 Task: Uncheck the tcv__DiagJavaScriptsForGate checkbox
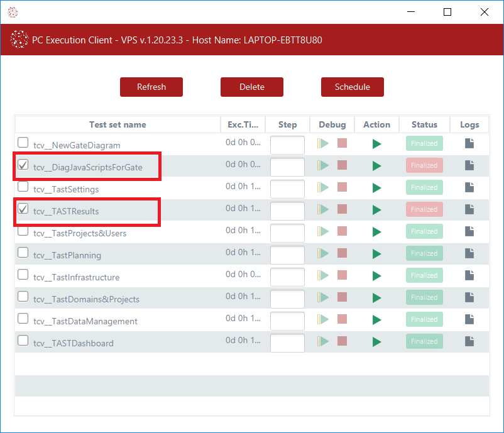(x=23, y=165)
